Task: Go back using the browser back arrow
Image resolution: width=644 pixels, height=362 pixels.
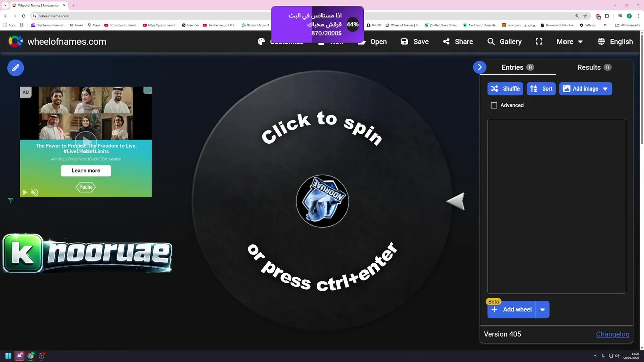Action: tap(5, 16)
